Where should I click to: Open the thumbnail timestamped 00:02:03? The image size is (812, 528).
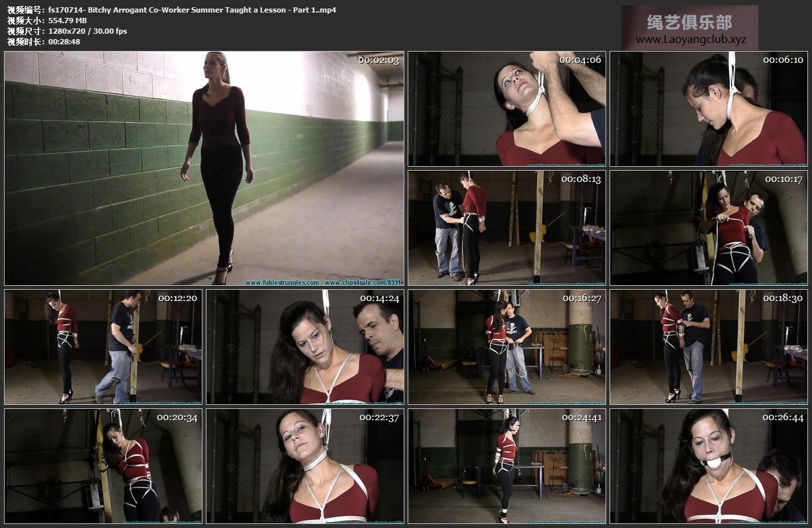(204, 168)
